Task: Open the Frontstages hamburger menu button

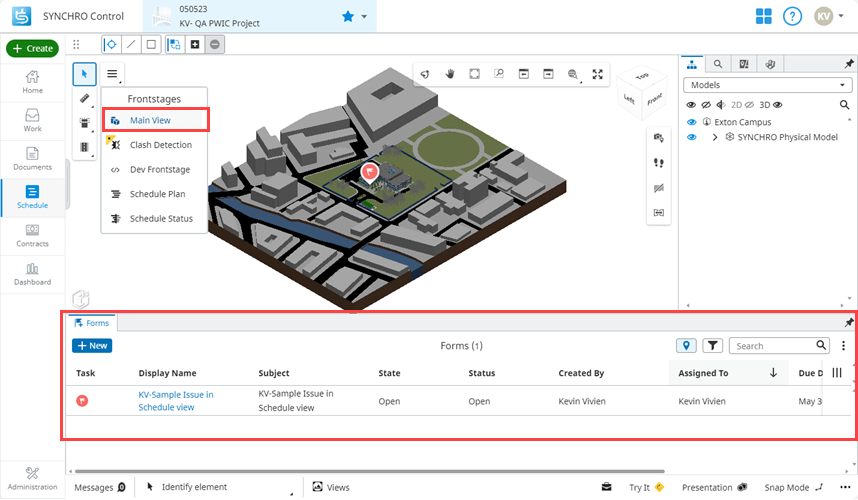Action: pyautogui.click(x=112, y=74)
